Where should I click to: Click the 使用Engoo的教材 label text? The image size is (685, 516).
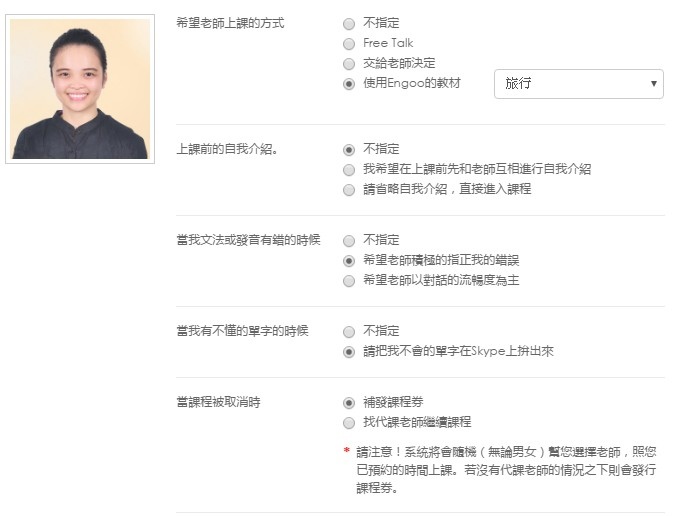point(412,83)
